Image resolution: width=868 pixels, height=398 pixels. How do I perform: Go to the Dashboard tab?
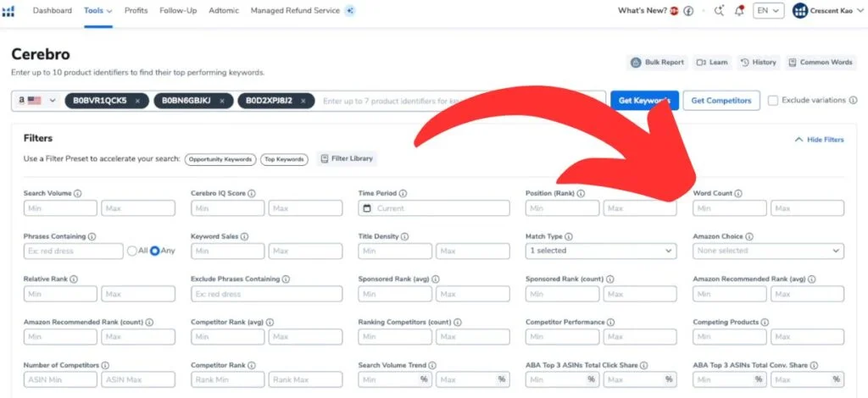click(x=52, y=11)
